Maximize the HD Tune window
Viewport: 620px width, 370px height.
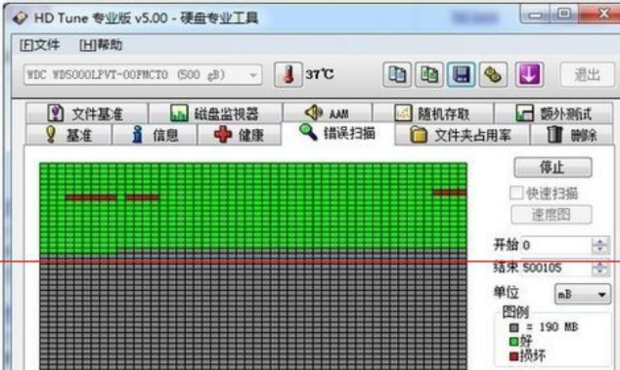[x=564, y=14]
